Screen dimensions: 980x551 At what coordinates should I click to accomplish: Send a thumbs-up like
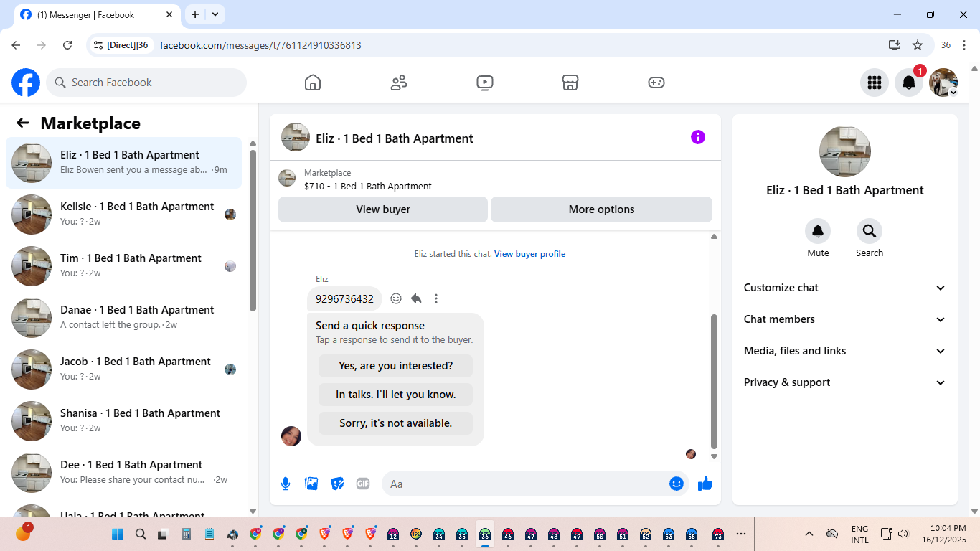705,484
